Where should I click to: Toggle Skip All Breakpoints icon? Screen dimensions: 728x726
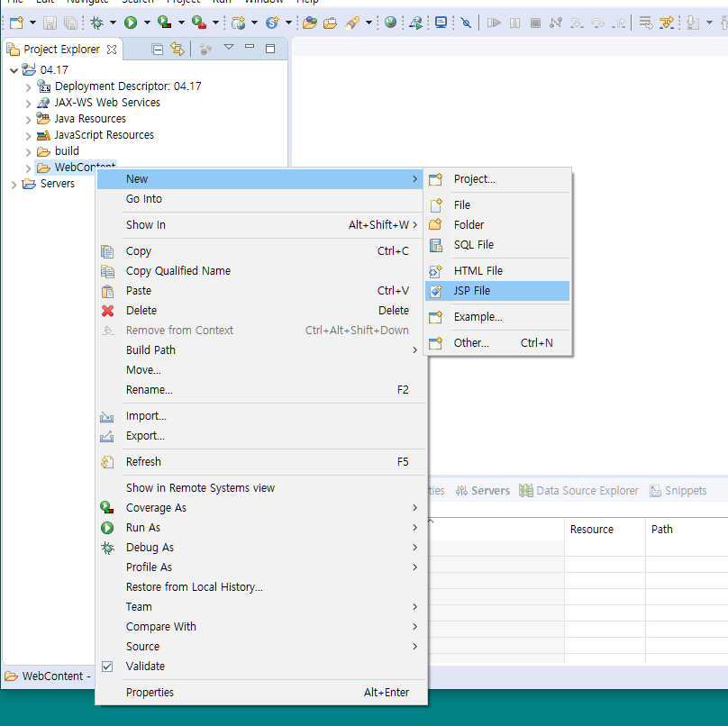(x=466, y=23)
